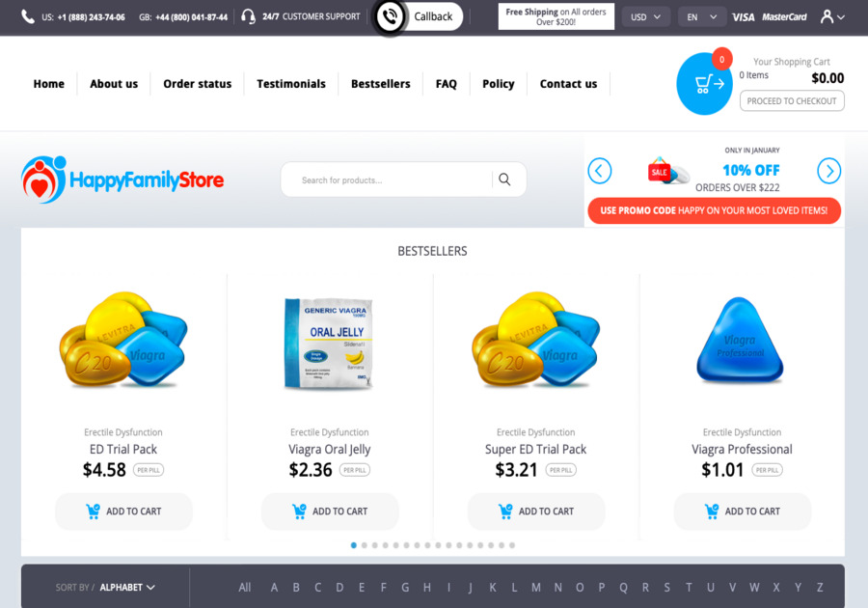868x608 pixels.
Task: Go to the Order status page
Action: click(x=197, y=84)
